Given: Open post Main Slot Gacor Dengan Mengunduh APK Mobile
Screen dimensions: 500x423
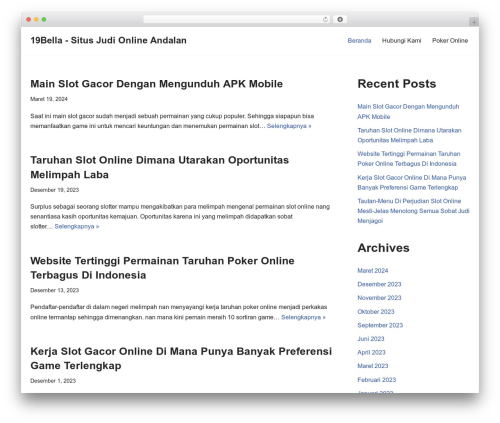Looking at the screenshot, I should pyautogui.click(x=156, y=84).
